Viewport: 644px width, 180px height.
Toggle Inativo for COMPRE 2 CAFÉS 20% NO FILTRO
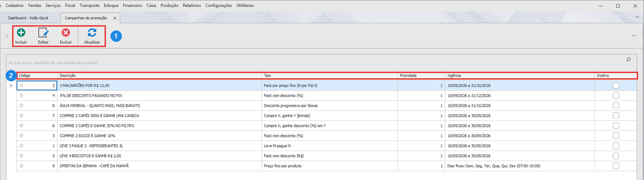[x=616, y=126]
